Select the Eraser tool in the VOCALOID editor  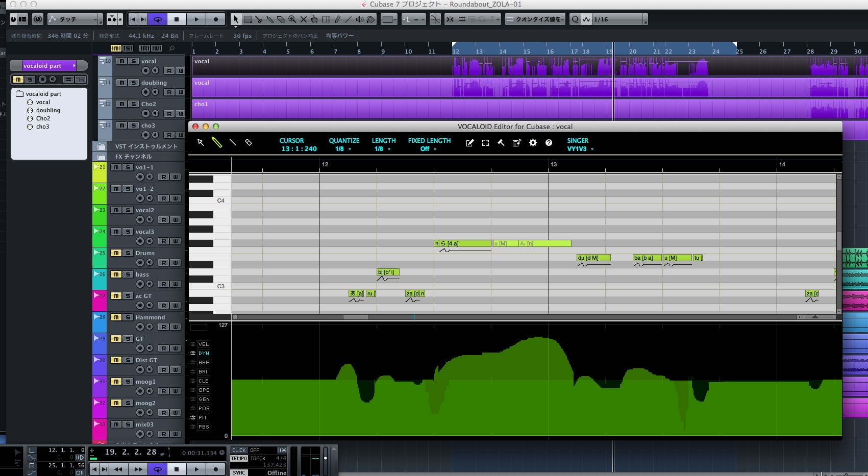pos(249,143)
